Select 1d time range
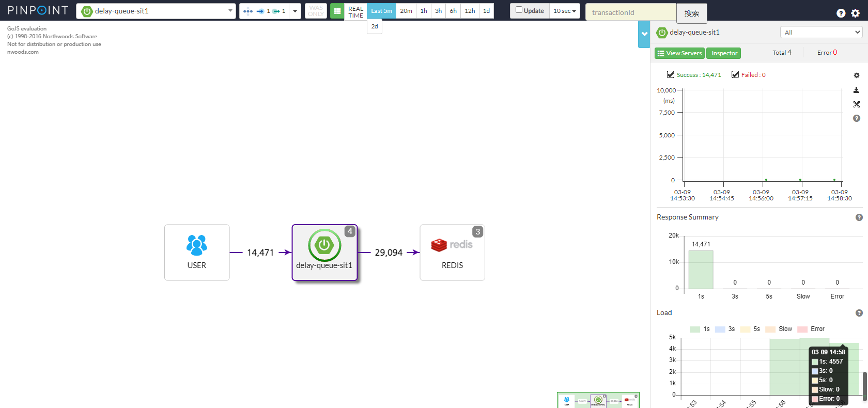 [x=487, y=11]
